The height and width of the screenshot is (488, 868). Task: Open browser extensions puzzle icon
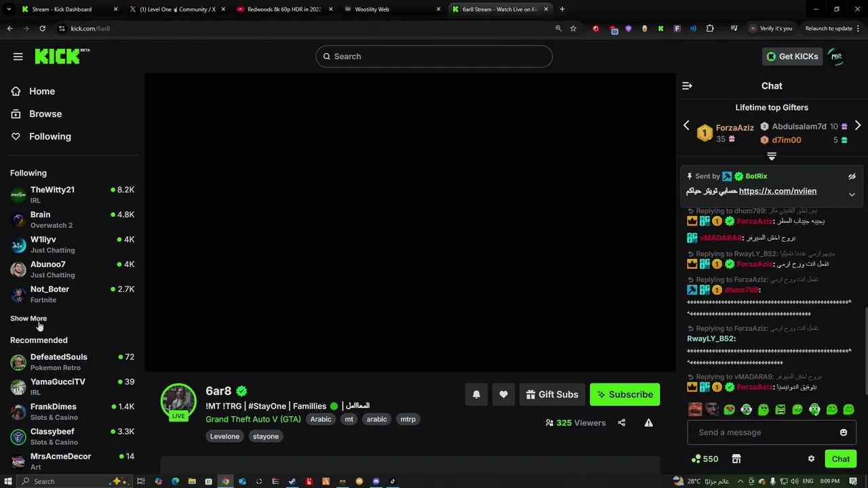click(710, 28)
